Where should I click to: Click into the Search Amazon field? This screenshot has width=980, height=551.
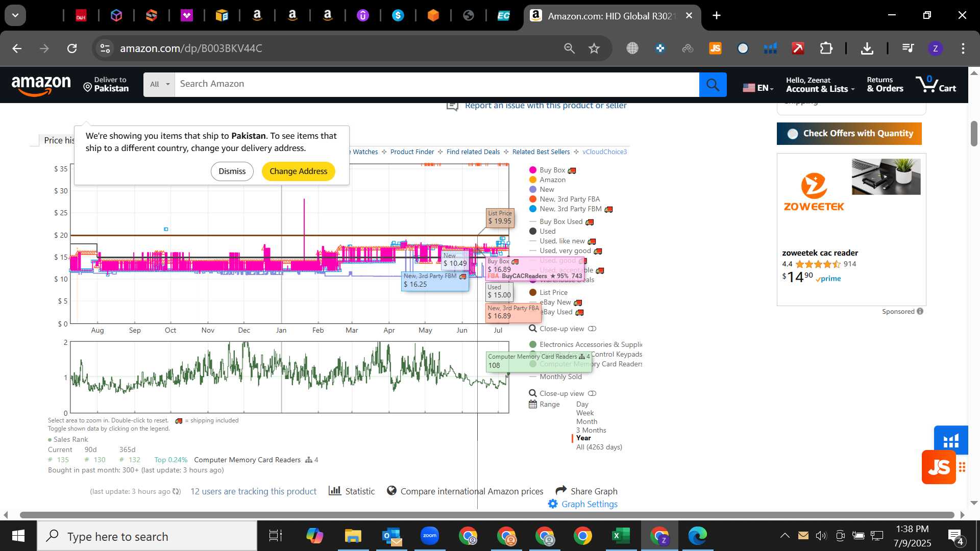coord(436,85)
